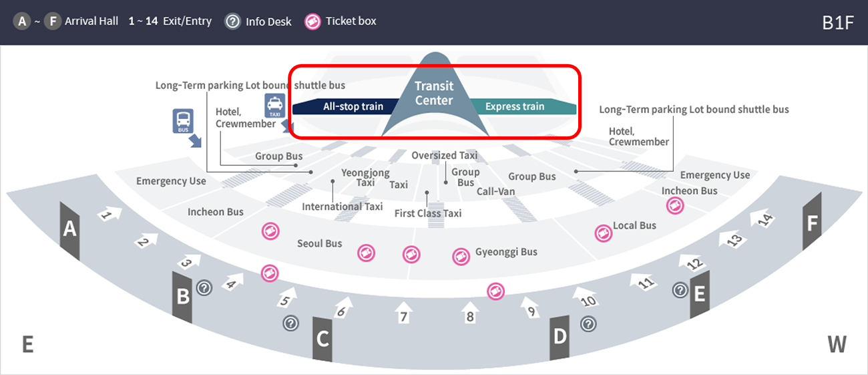The height and width of the screenshot is (375, 868).
Task: Click the Info Desk legend icon in header
Action: tap(232, 21)
